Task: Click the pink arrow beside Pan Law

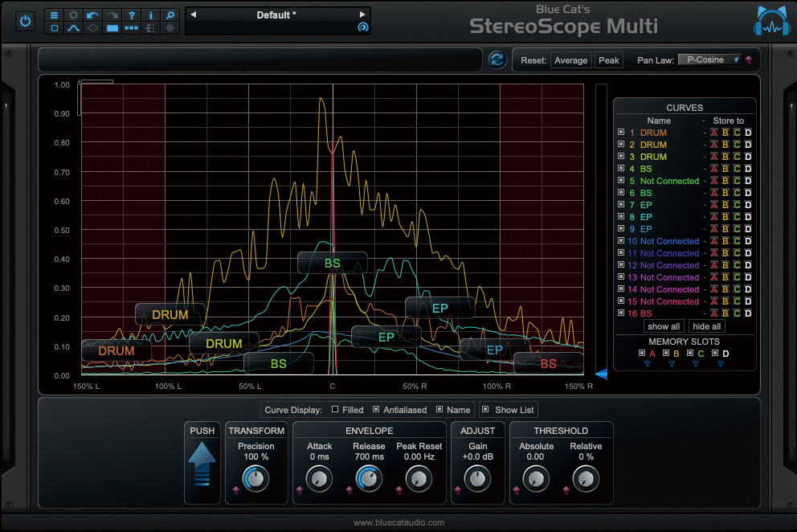Action: 749,60
